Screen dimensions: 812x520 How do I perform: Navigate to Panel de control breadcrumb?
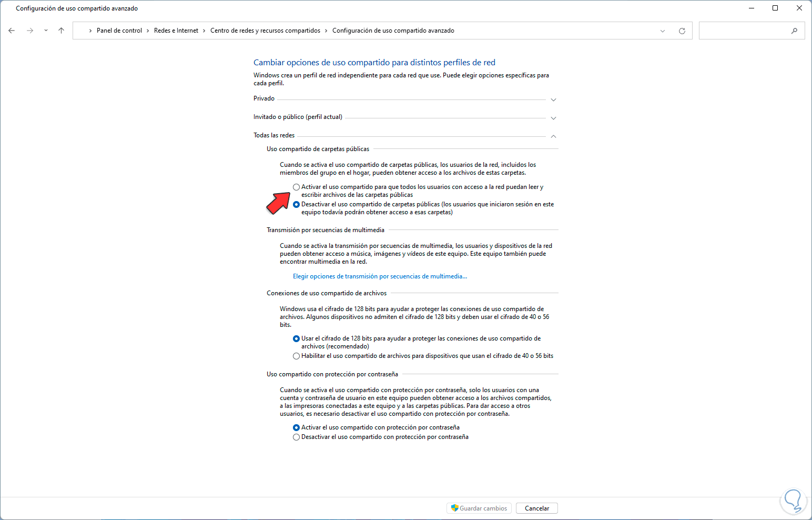(x=119, y=31)
